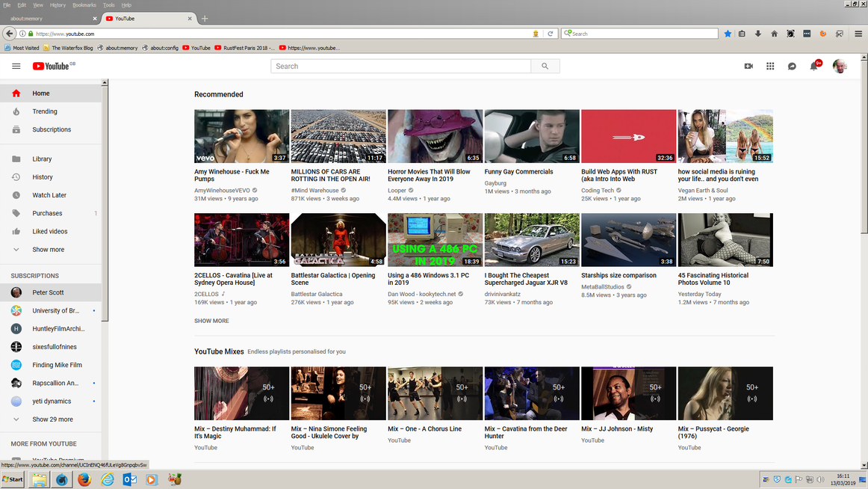Play Amy Winehouse video thumbnail

tap(241, 135)
